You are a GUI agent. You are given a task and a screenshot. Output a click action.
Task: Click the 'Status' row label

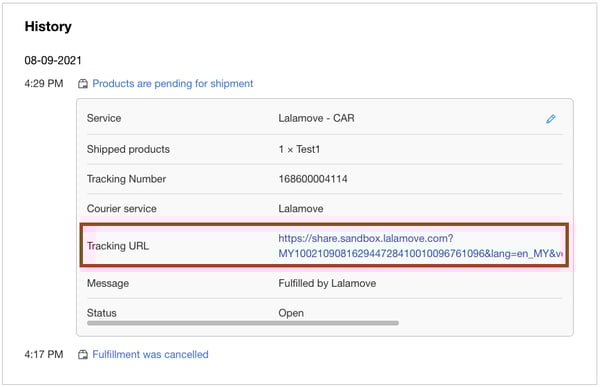(101, 313)
